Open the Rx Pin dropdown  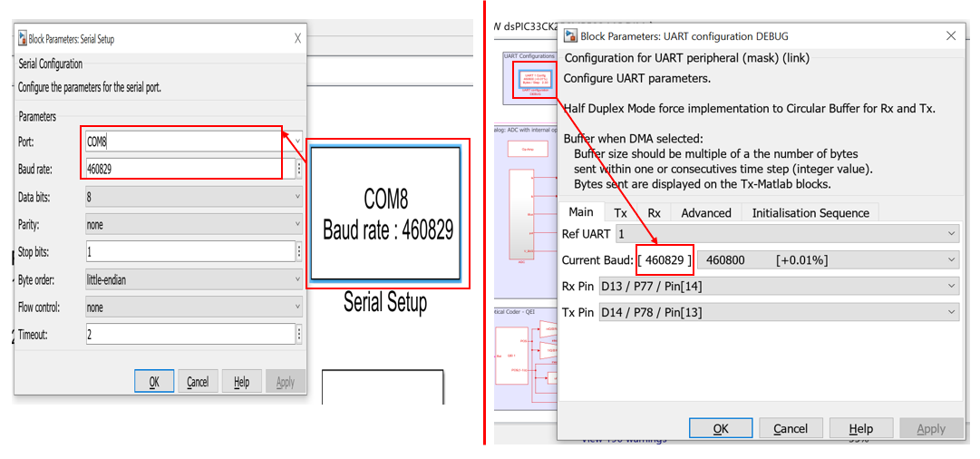pyautogui.click(x=779, y=286)
